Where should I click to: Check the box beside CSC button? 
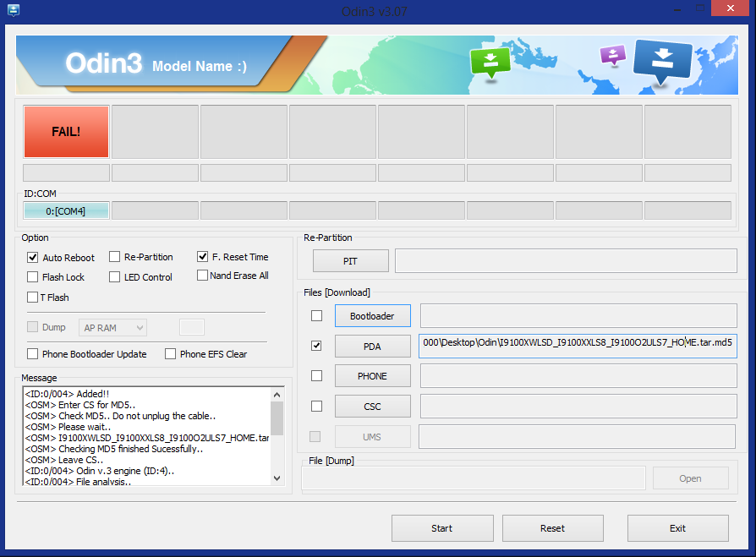pos(317,407)
